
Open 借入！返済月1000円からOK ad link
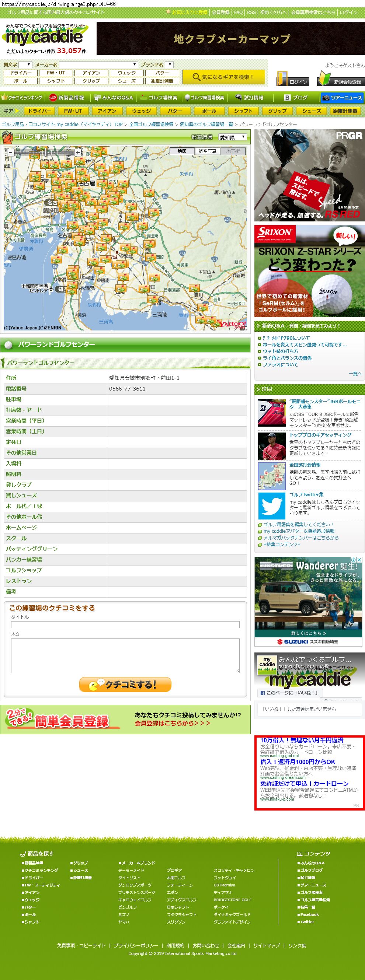[x=298, y=762]
